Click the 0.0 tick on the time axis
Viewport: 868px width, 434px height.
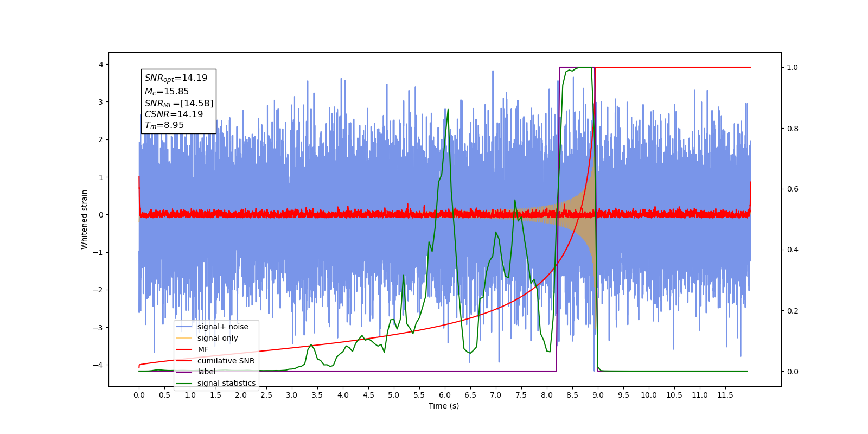139,395
